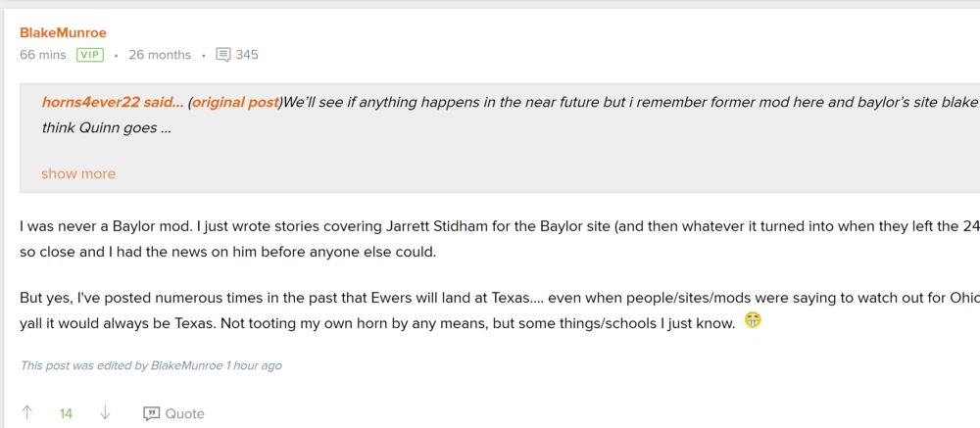The width and height of the screenshot is (980, 428).
Task: Click the 345 posts number
Action: pyautogui.click(x=247, y=55)
